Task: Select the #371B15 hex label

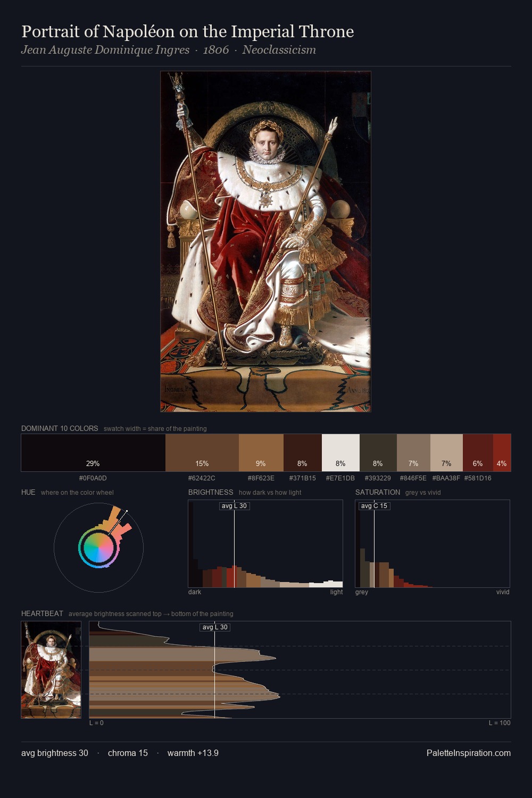Action: click(302, 478)
